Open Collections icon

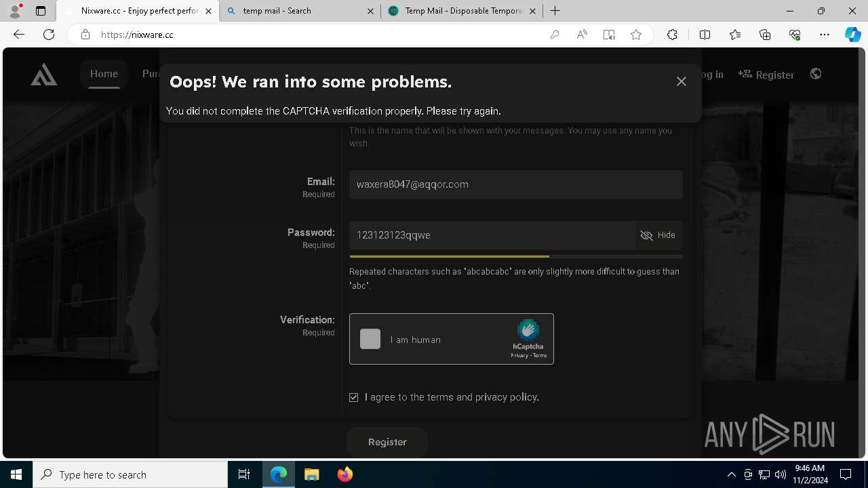click(765, 35)
